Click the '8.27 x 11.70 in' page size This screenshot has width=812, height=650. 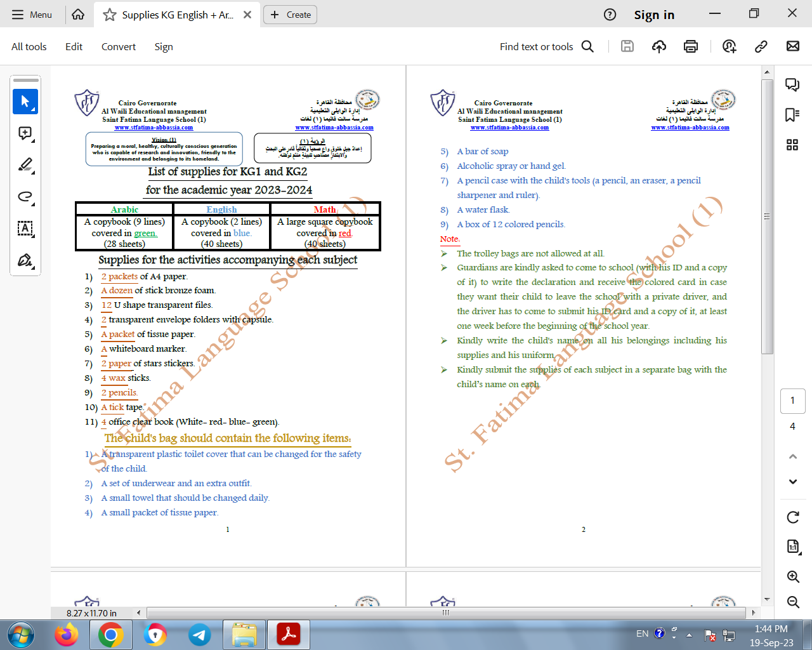click(x=91, y=613)
